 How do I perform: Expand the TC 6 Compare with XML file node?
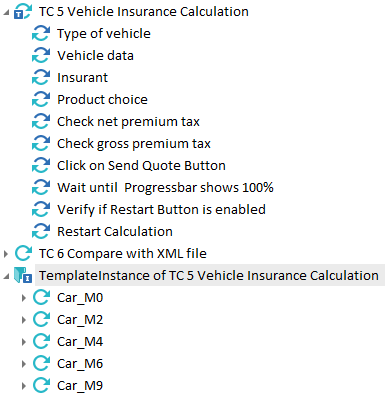click(x=6, y=254)
